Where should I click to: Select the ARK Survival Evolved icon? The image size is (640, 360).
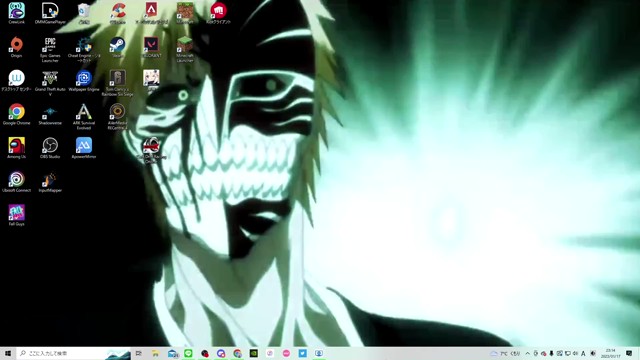(x=84, y=116)
